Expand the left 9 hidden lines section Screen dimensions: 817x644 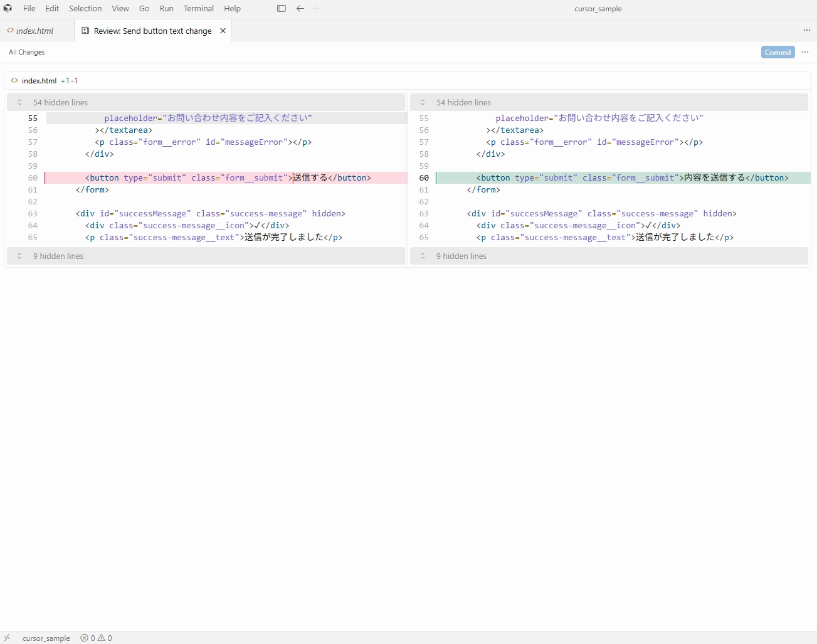[x=206, y=256]
